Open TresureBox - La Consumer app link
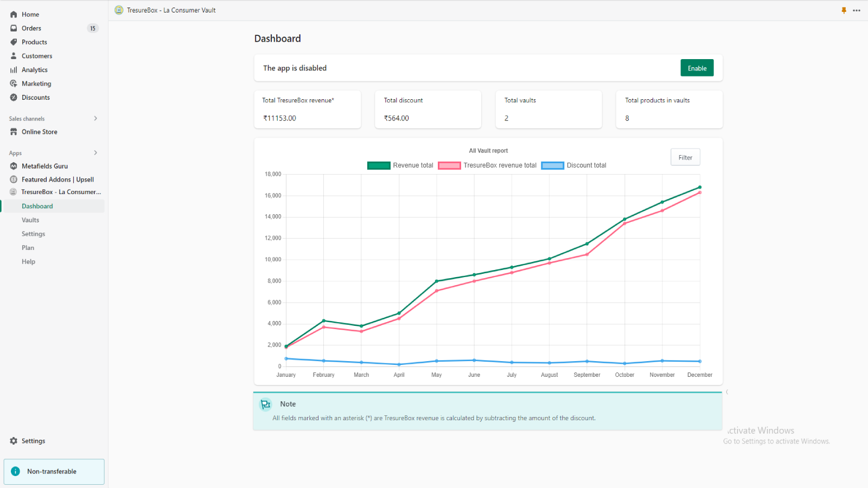Screen dimensions: 868x488 tap(61, 192)
